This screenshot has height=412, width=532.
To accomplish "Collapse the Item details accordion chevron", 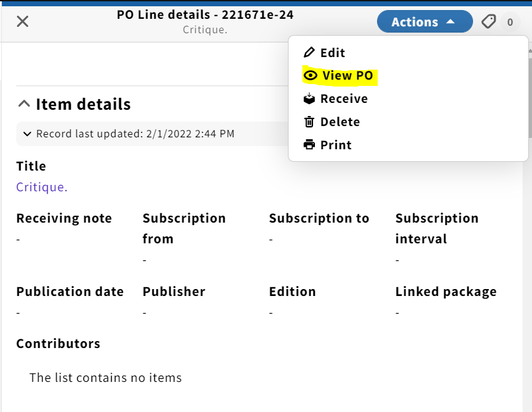I will click(x=24, y=103).
